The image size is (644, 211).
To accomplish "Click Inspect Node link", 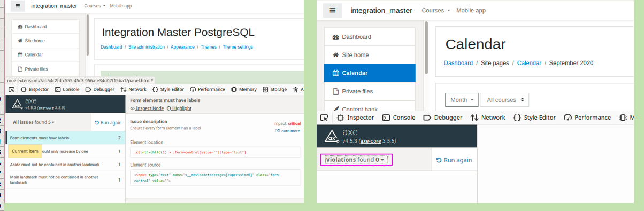I will (147, 108).
